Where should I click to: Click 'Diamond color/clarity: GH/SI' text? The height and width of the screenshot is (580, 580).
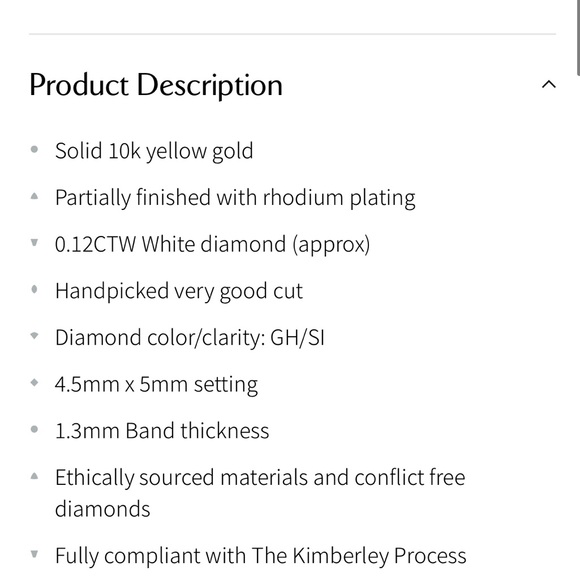pyautogui.click(x=190, y=338)
